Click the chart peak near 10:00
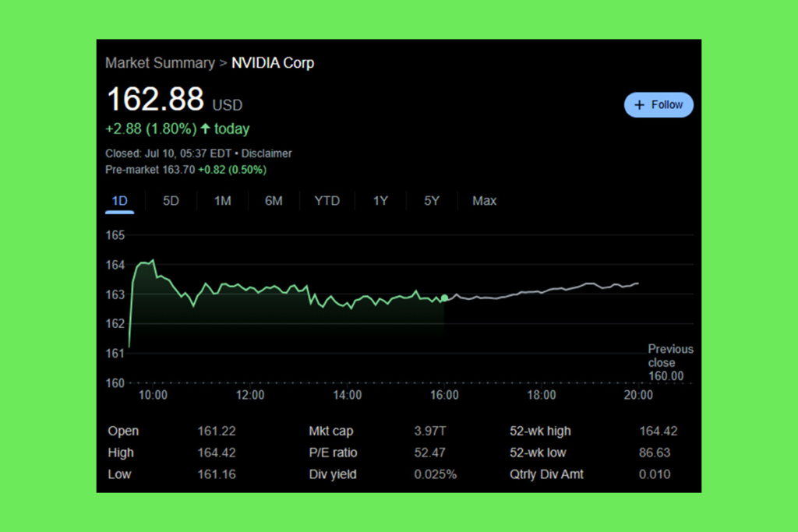Image resolution: width=798 pixels, height=532 pixels. [152, 260]
